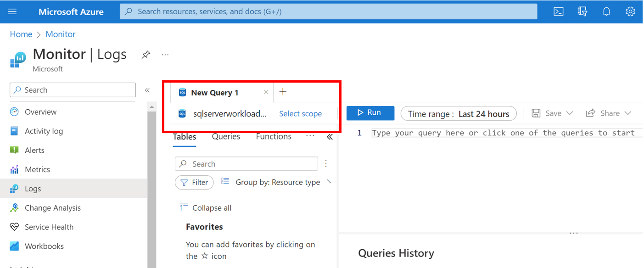Open table search options kebab menu
The width and height of the screenshot is (644, 268).
coord(326,163)
